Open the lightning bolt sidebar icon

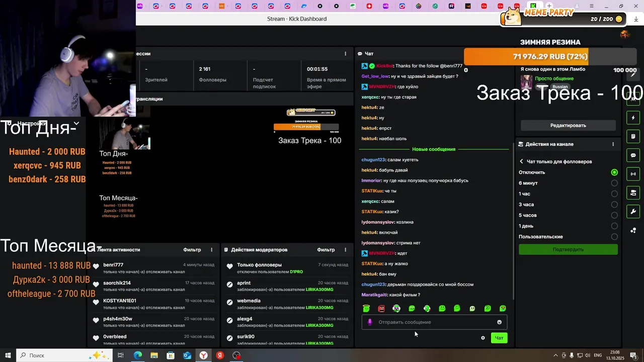click(633, 118)
